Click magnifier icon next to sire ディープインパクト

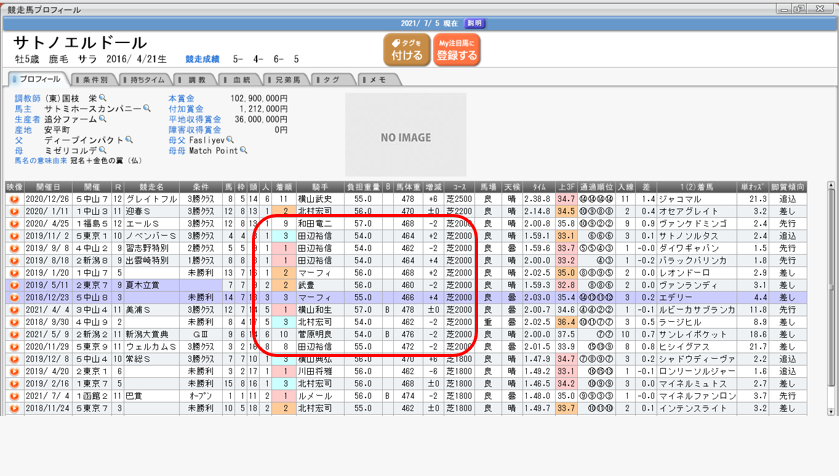pos(129,141)
